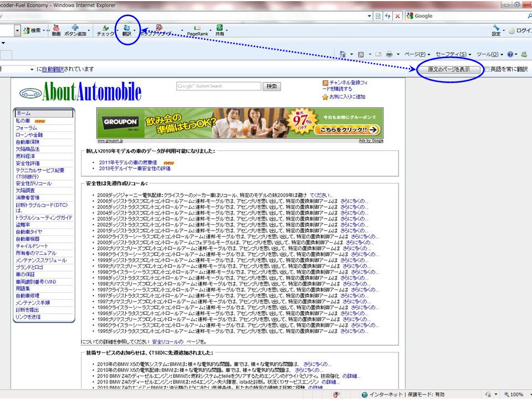Open the てください... link on 2009ダッジジャーニー row
This screenshot has height=399, width=532.
[x=321, y=195]
